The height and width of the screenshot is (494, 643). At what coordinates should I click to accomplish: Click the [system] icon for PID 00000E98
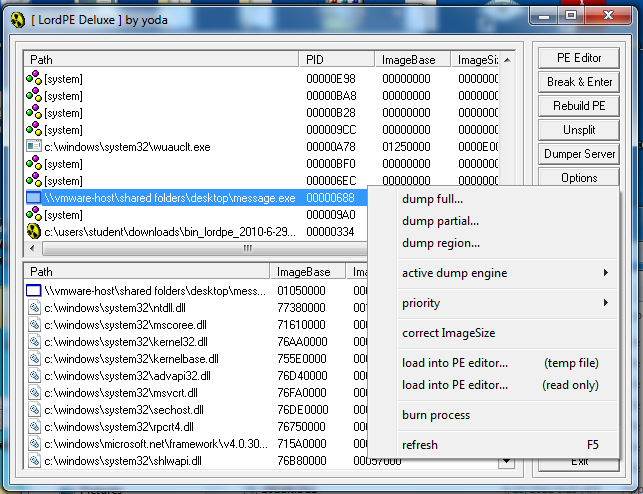point(34,78)
